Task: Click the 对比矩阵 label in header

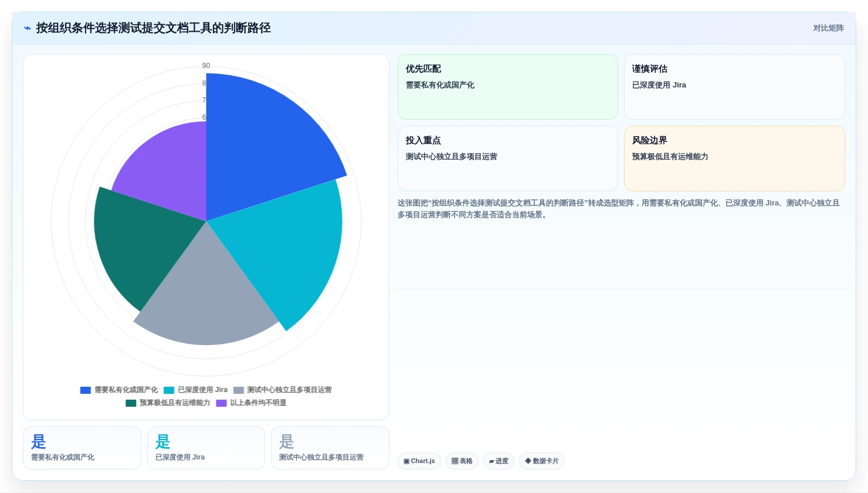Action: point(828,28)
